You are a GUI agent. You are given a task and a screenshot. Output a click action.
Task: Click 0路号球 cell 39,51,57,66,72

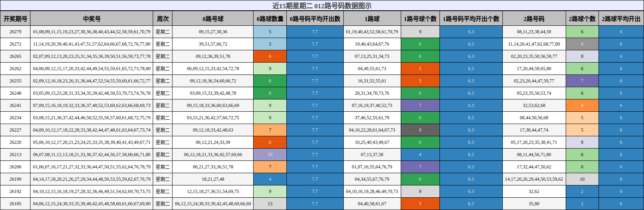pyautogui.click(x=213, y=44)
